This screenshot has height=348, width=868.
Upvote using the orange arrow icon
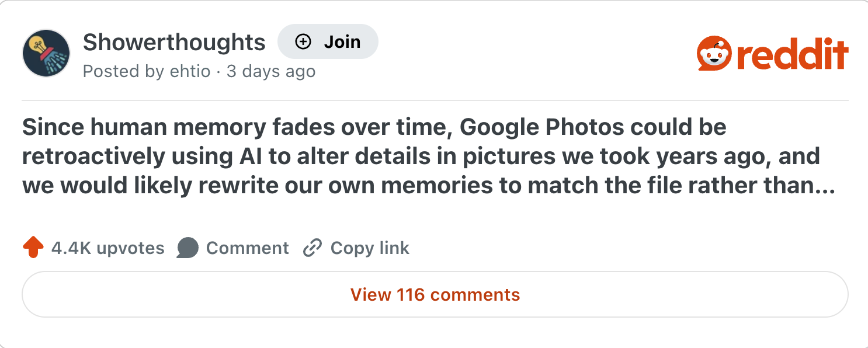tap(33, 248)
